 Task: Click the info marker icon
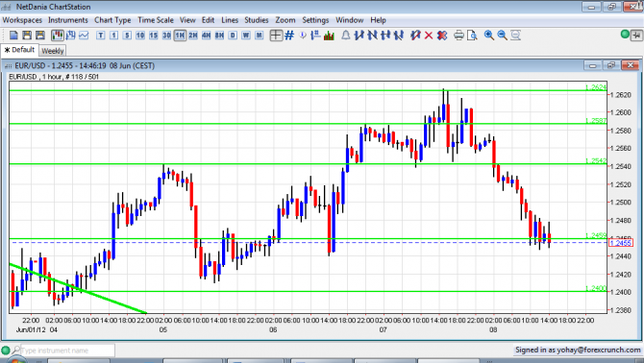[303, 36]
